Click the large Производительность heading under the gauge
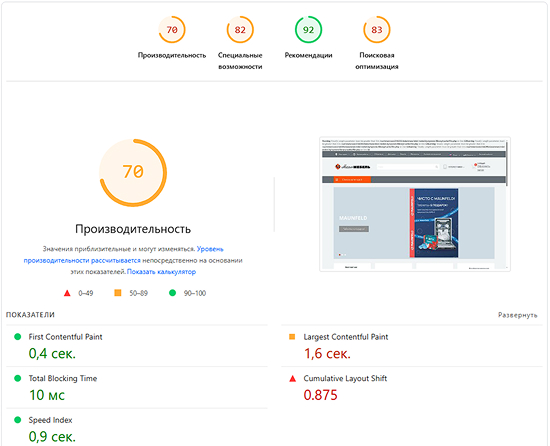 [133, 229]
